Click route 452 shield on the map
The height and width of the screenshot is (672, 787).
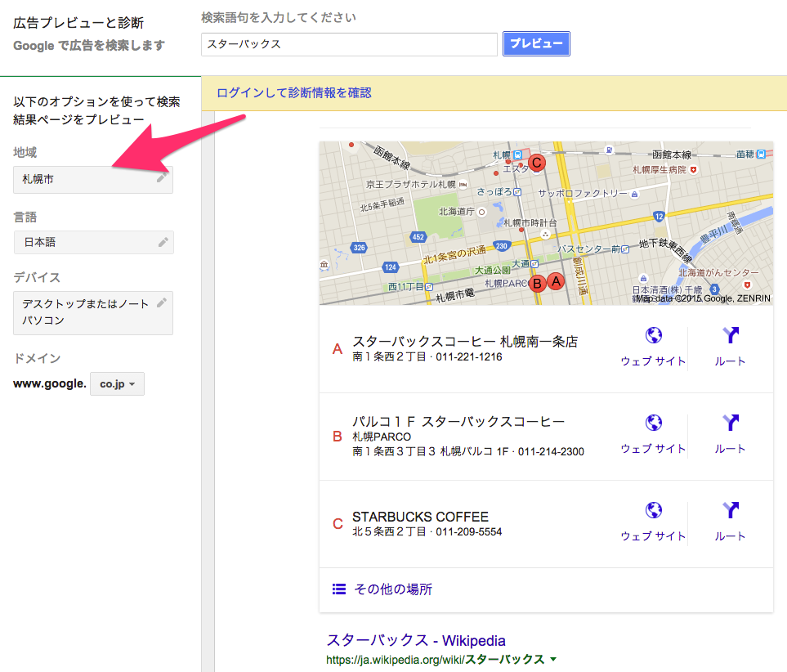tap(418, 237)
